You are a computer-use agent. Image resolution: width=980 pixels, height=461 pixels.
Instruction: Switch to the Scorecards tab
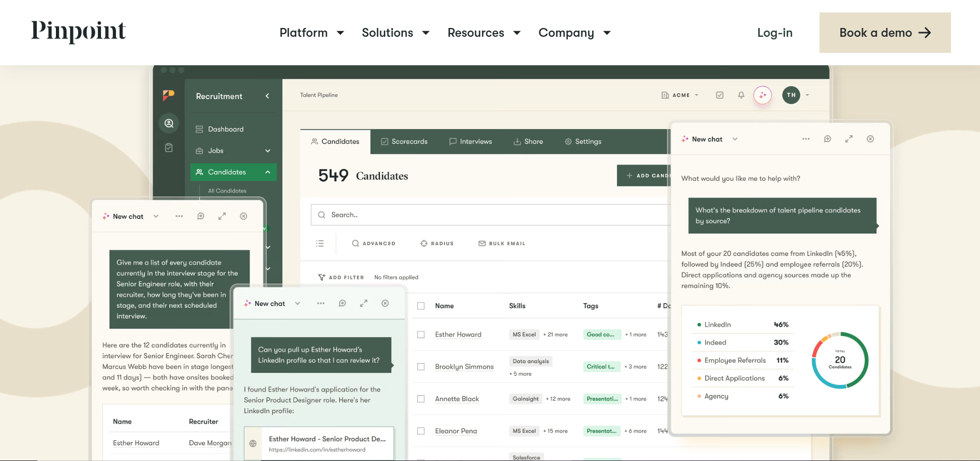pos(404,141)
